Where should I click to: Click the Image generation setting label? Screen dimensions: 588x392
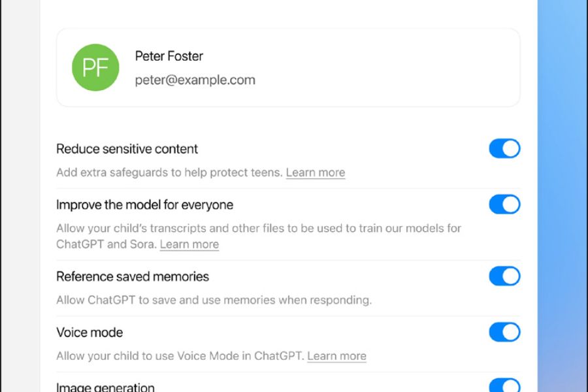(x=105, y=387)
